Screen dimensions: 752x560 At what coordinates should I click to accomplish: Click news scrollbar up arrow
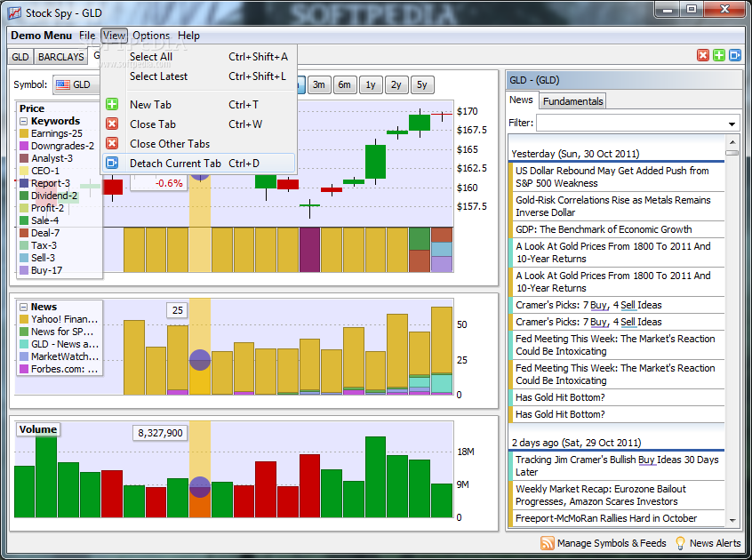point(732,142)
